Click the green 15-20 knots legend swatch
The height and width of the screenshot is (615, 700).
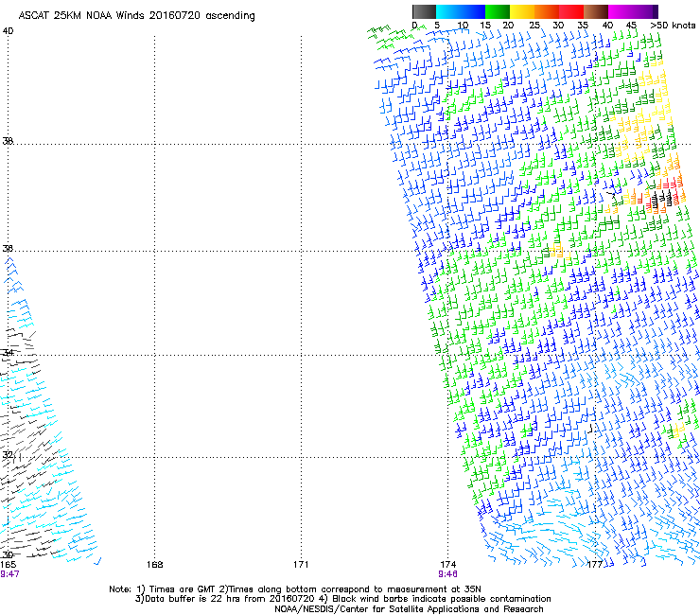pos(498,11)
